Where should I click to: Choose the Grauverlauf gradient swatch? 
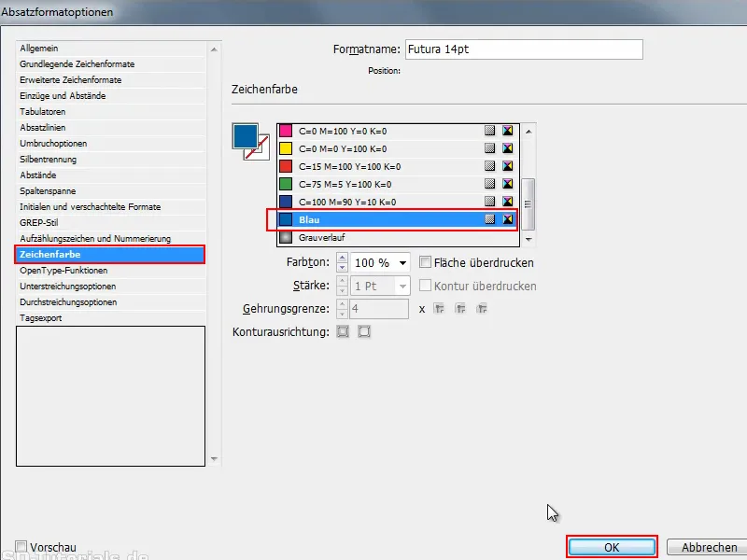click(286, 237)
